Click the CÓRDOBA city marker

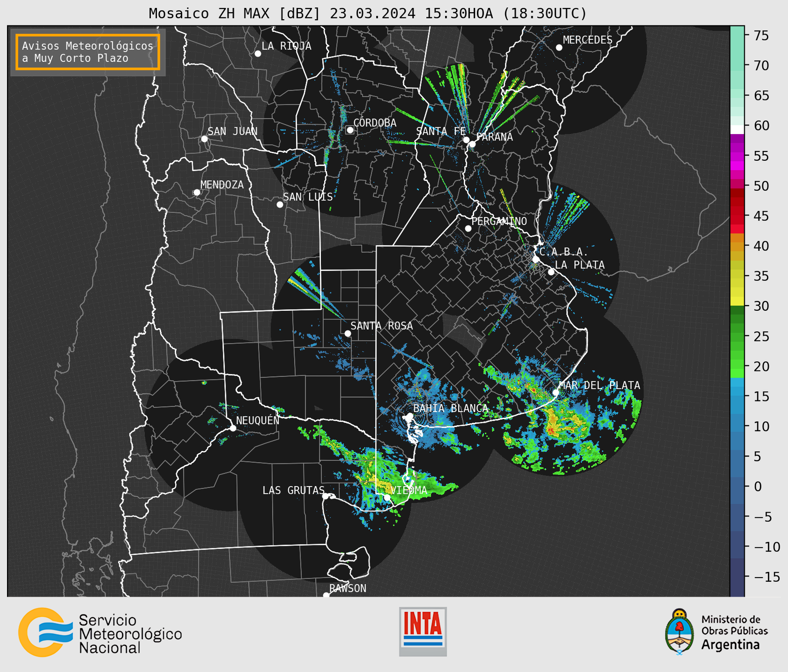(x=350, y=130)
